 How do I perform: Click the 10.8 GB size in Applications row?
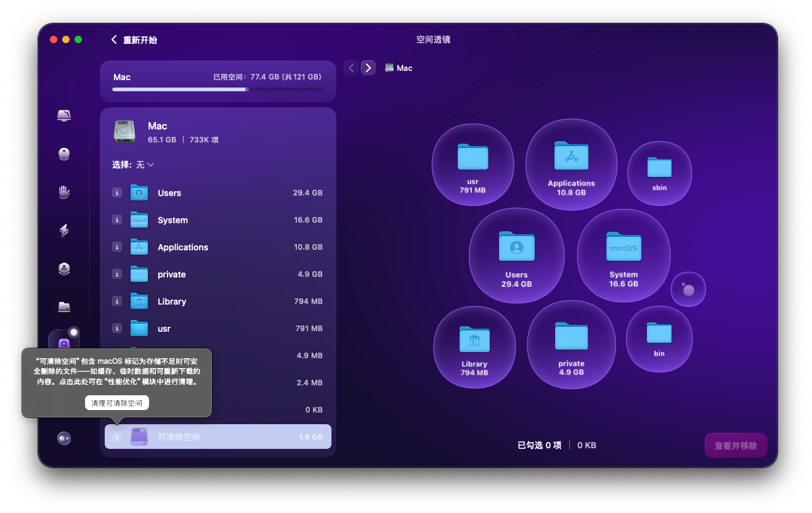308,247
